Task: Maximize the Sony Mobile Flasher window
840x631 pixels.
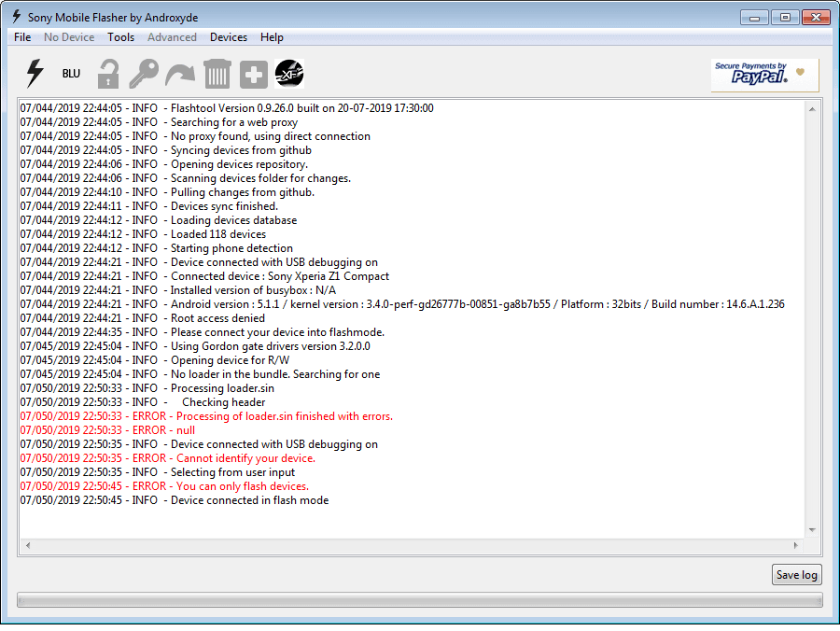Action: [x=785, y=18]
